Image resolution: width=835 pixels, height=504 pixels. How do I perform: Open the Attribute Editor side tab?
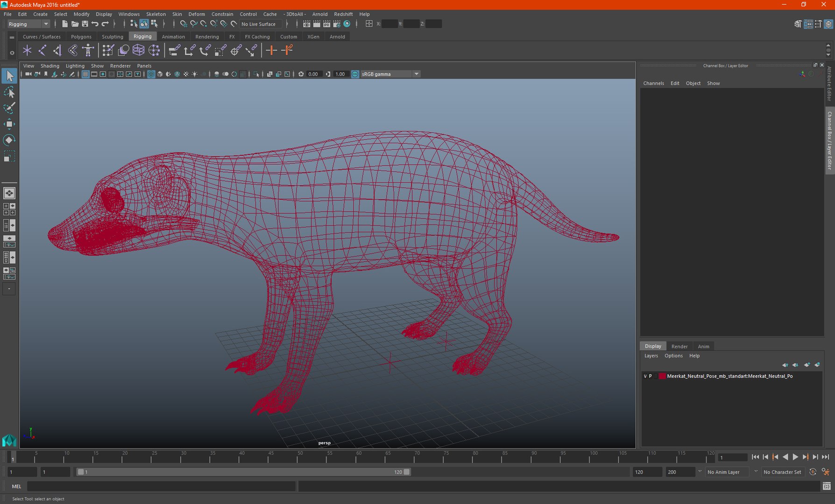coord(829,84)
